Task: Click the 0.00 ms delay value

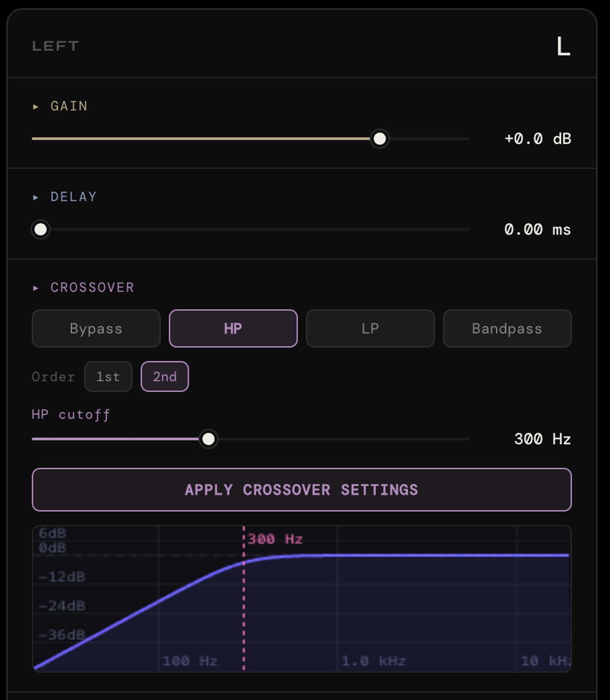Action: [538, 230]
